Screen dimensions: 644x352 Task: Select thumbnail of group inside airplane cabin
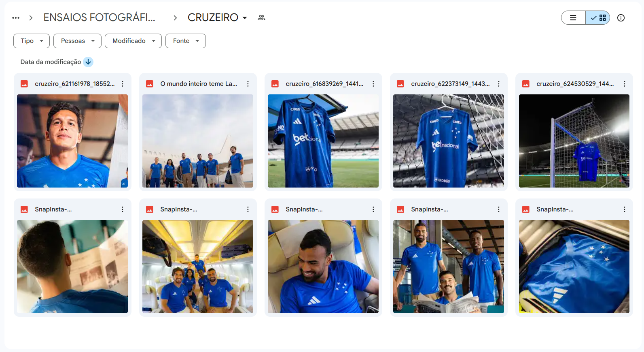click(198, 267)
